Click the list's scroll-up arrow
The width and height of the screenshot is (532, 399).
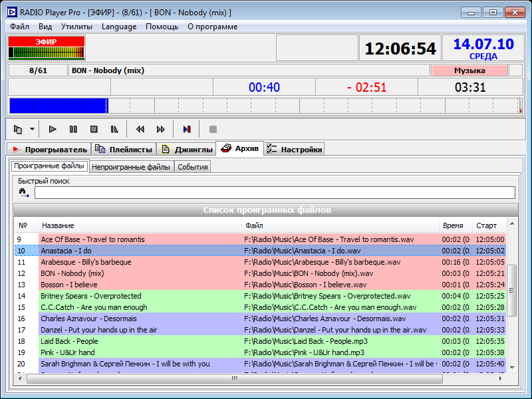click(512, 223)
